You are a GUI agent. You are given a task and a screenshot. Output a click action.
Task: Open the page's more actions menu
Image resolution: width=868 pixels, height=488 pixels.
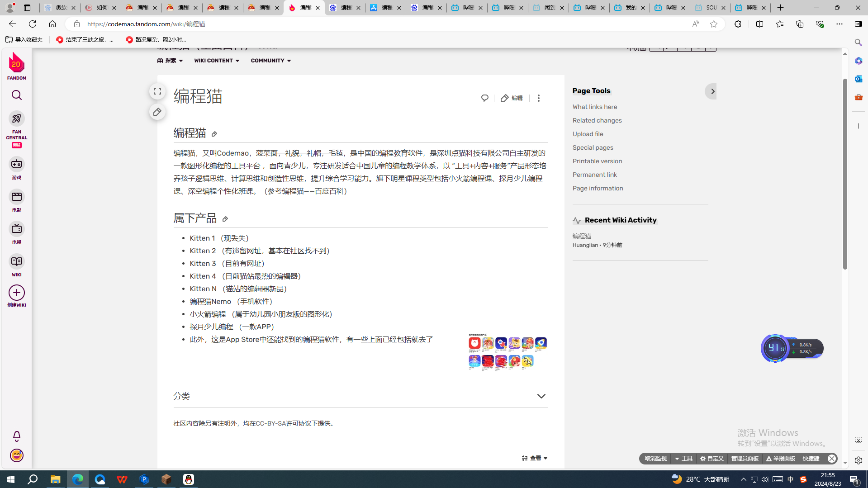539,98
